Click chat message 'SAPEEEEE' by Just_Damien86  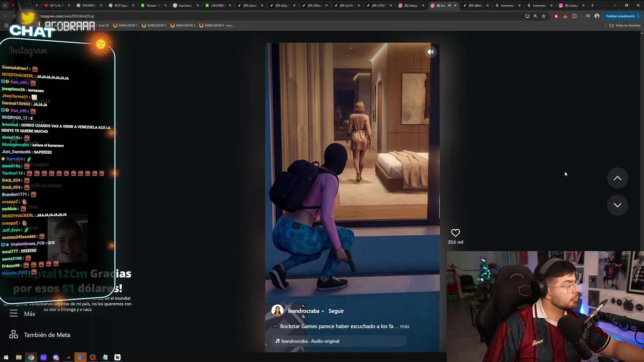coord(43,152)
